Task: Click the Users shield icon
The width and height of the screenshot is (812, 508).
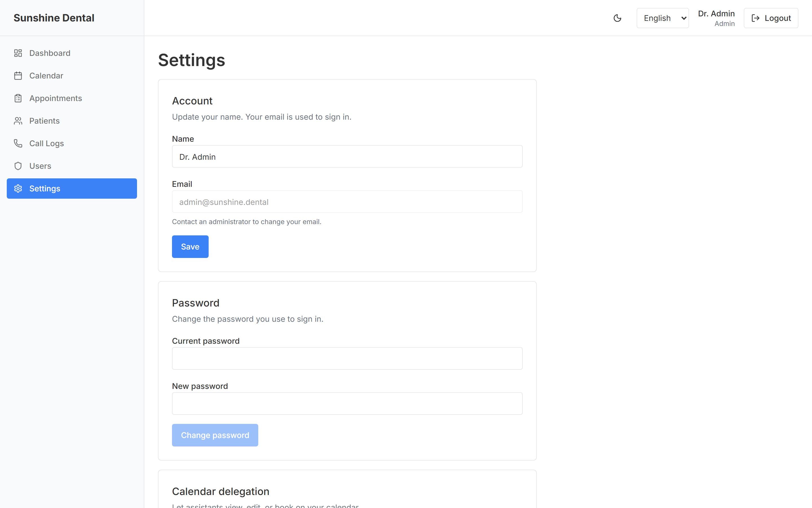Action: [x=18, y=166]
